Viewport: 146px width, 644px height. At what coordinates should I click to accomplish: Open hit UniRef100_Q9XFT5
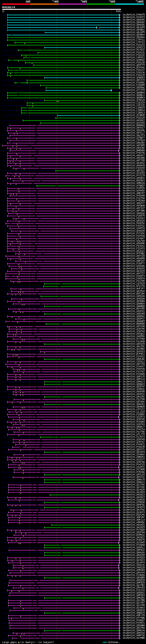133,65
